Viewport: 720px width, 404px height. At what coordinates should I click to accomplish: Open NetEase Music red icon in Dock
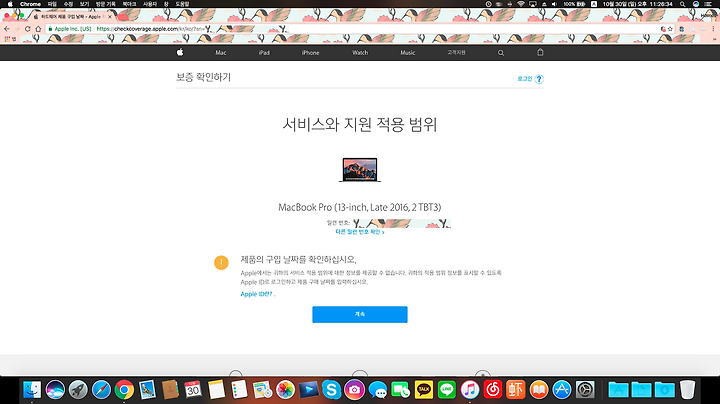pos(493,390)
